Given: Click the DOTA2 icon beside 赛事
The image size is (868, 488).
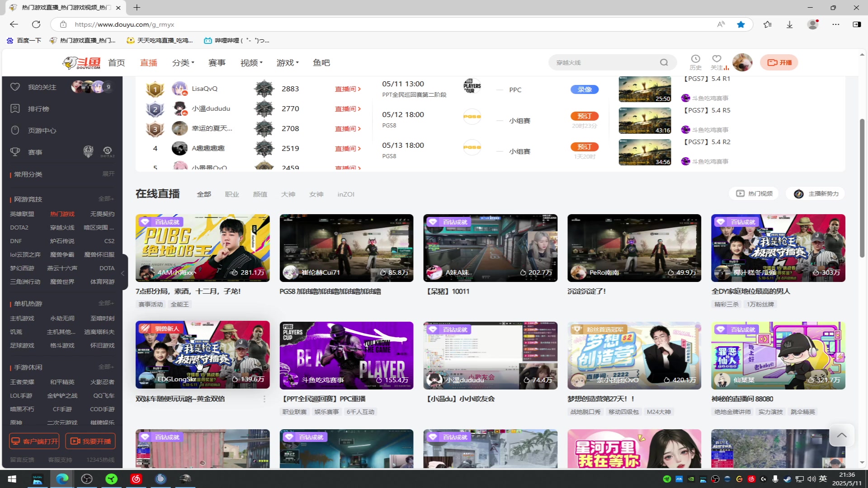Looking at the screenshot, I should click(x=107, y=151).
